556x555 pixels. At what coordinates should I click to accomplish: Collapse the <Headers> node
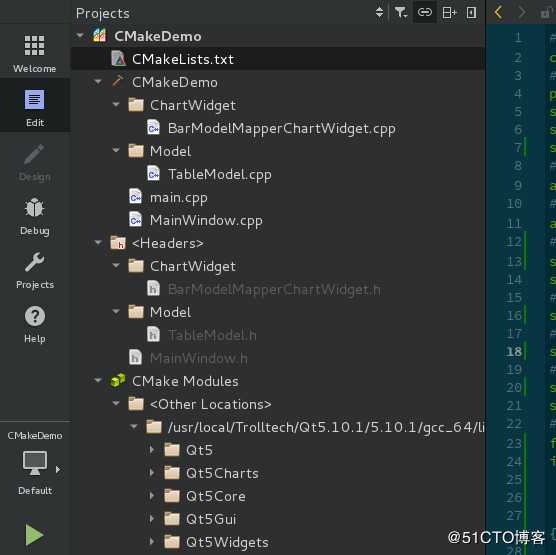(x=98, y=243)
